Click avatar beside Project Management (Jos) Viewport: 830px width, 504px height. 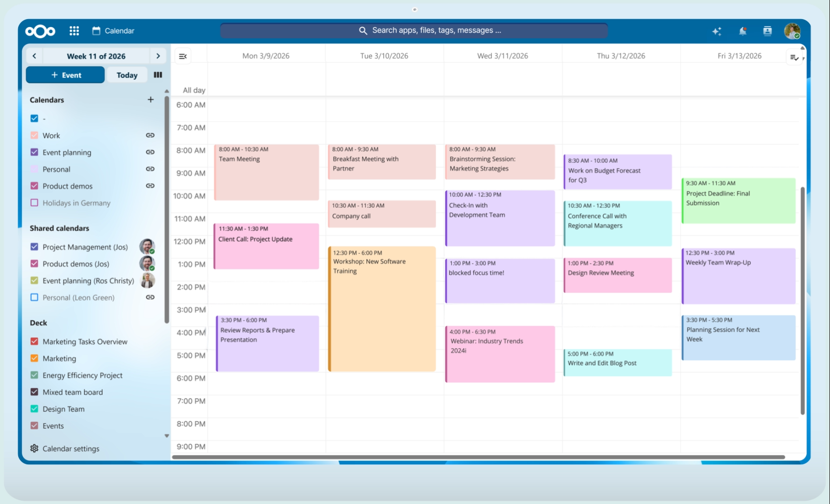147,246
